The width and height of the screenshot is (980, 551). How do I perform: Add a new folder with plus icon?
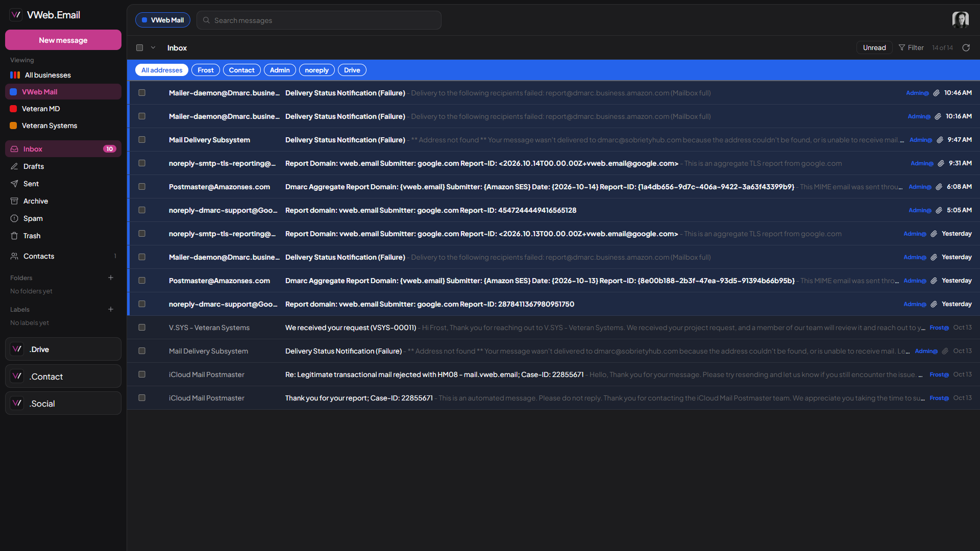111,278
